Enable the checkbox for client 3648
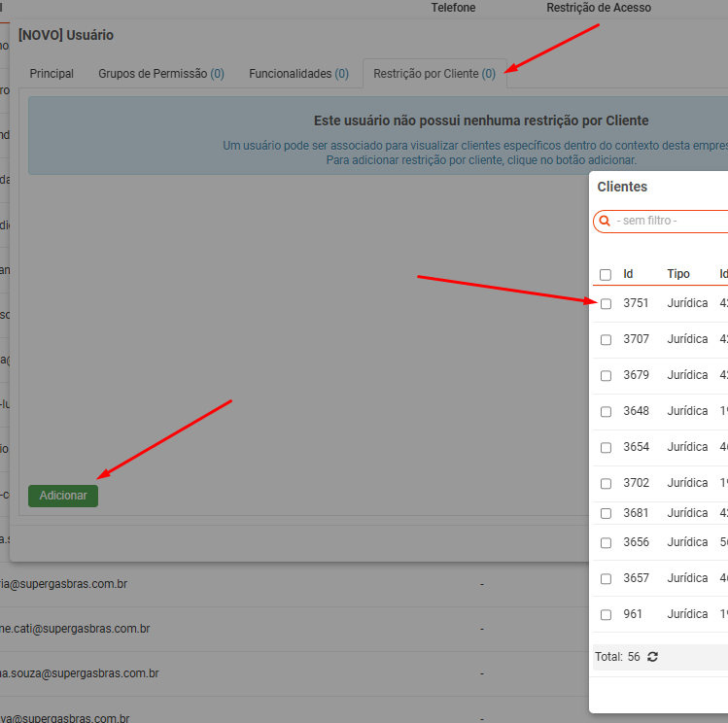 click(606, 412)
